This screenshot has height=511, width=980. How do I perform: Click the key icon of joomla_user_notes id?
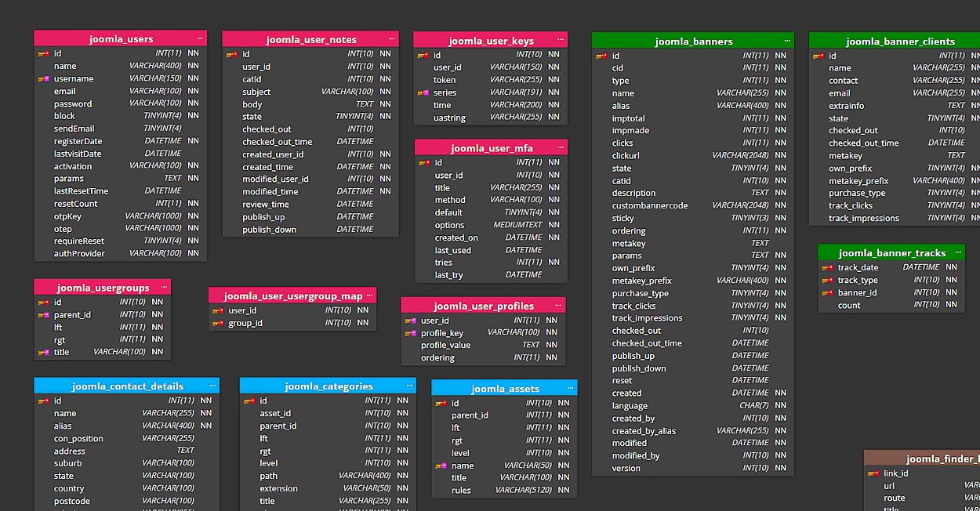tap(232, 55)
